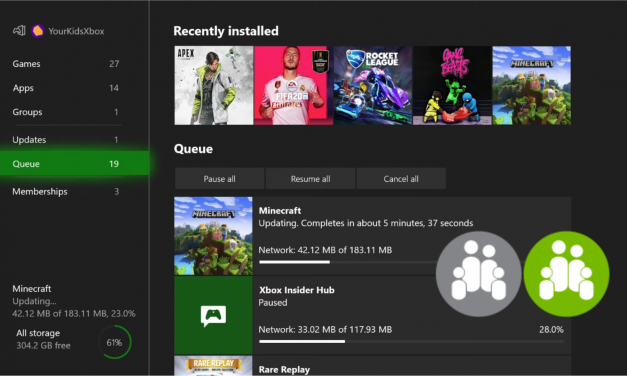Select Minecraft tile in Recently installed
The width and height of the screenshot is (627, 376).
tap(532, 85)
